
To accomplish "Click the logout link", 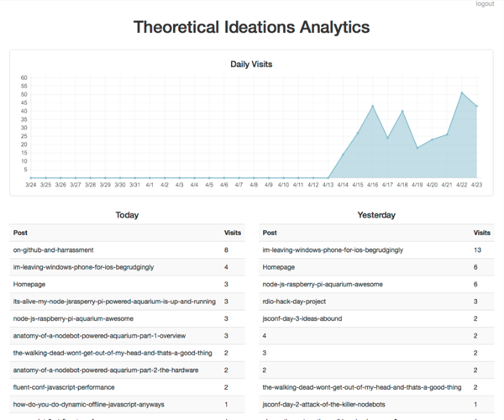I will click(485, 4).
